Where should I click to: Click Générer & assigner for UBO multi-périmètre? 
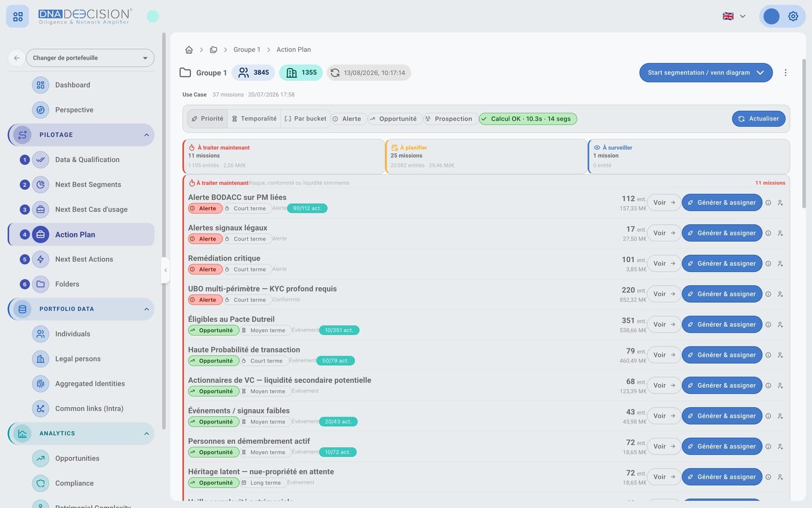click(722, 294)
